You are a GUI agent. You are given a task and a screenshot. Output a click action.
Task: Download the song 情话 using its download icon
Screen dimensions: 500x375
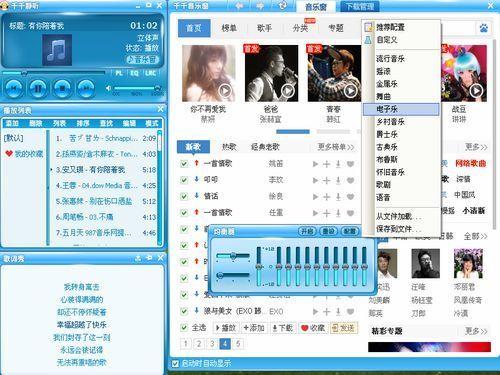(338, 197)
